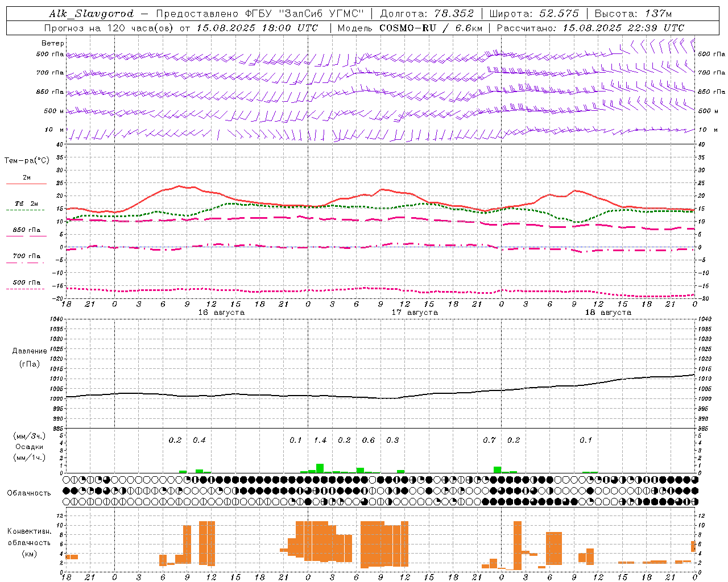Click the 'Td 2м' dew point legend entry
This screenshot has width=728, height=582.
(x=26, y=203)
